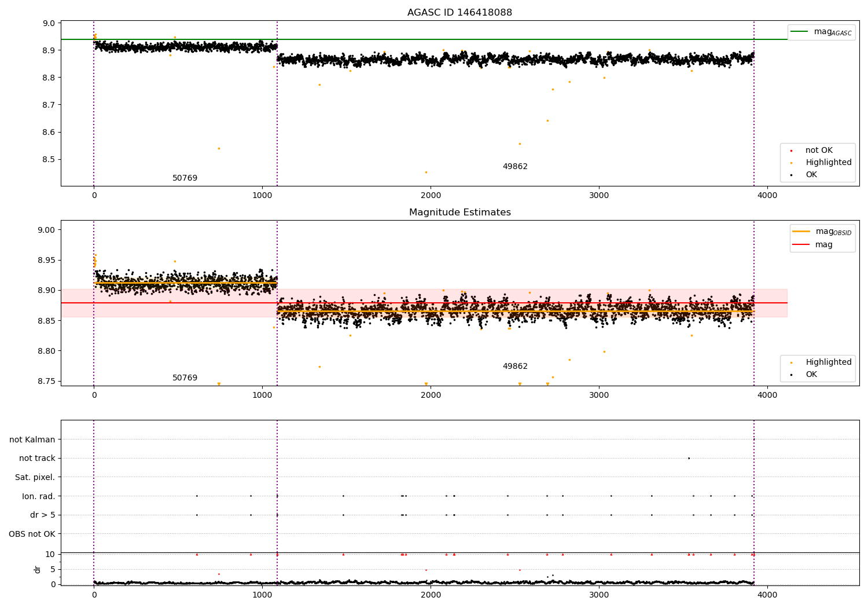
Task: Click the 'not track' axis label
Action: tap(37, 459)
